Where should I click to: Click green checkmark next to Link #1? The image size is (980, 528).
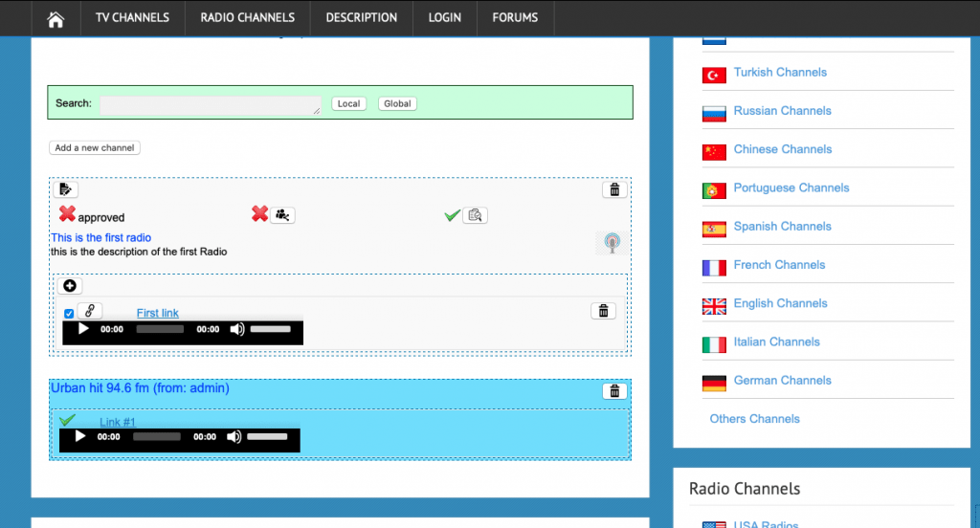tap(68, 421)
